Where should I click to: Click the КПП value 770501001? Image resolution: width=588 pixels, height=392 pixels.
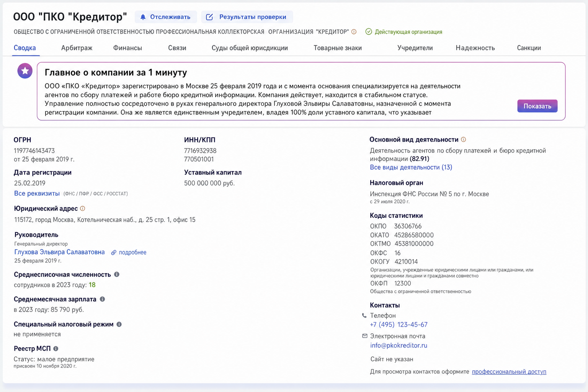coord(199,159)
